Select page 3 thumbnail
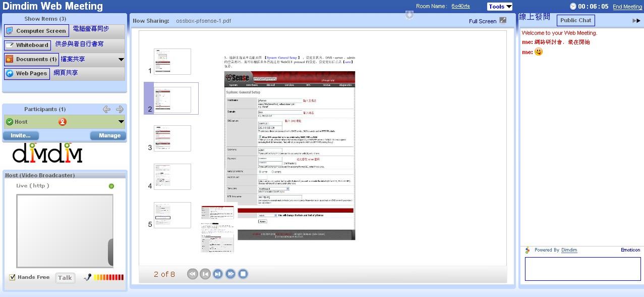The image size is (644, 297). click(x=172, y=138)
